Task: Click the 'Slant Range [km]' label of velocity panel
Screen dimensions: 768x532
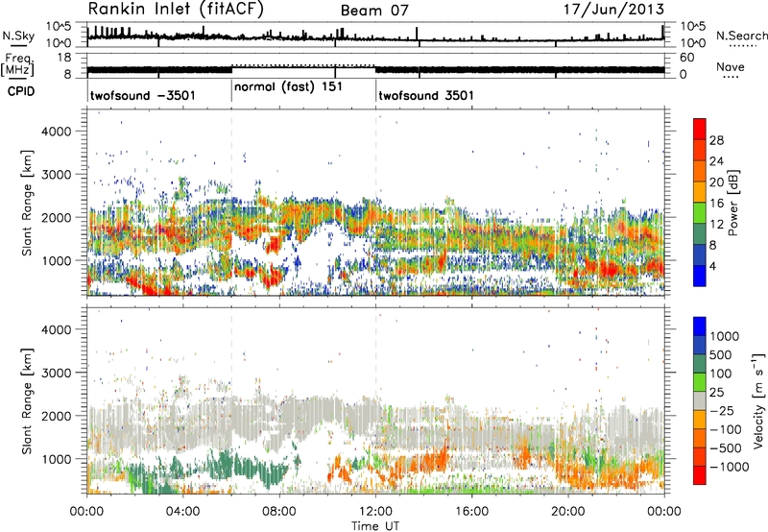Action: (x=27, y=400)
